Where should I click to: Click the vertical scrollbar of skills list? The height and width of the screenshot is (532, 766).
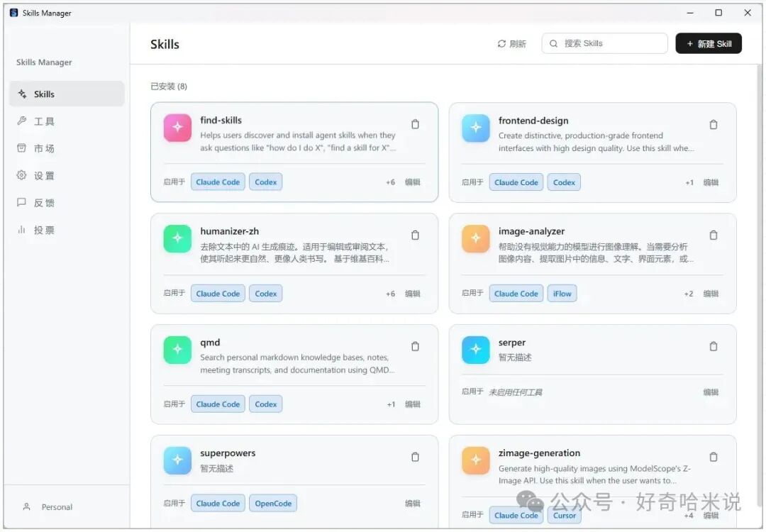coord(759,286)
